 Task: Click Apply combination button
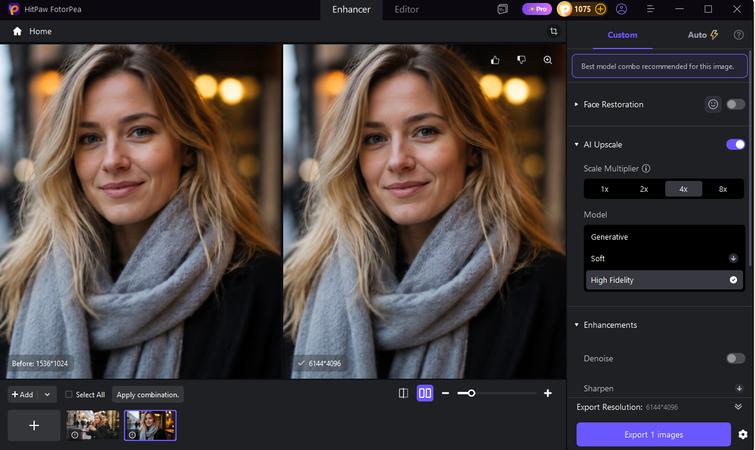[x=147, y=394]
